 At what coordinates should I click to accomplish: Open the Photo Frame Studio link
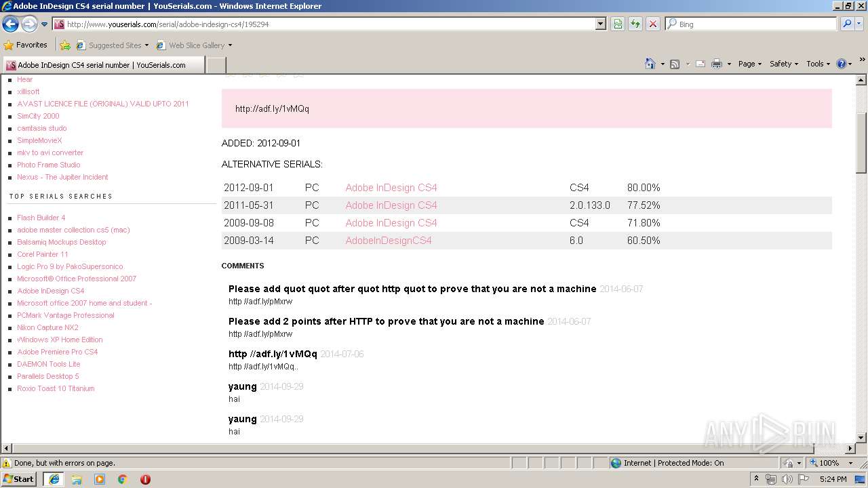point(49,165)
